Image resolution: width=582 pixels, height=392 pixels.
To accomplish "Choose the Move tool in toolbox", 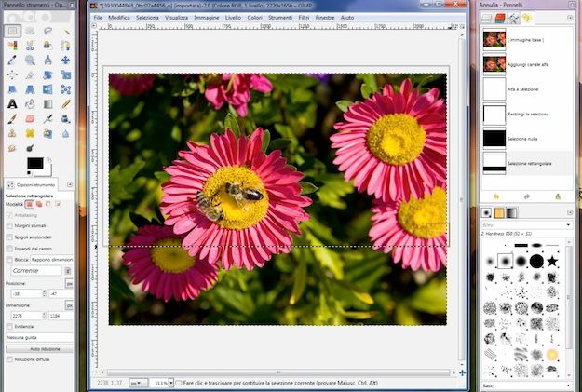I will (x=67, y=61).
